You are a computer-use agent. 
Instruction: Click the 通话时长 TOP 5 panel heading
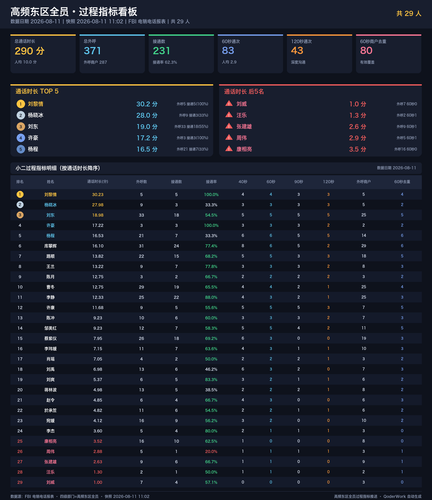37,91
